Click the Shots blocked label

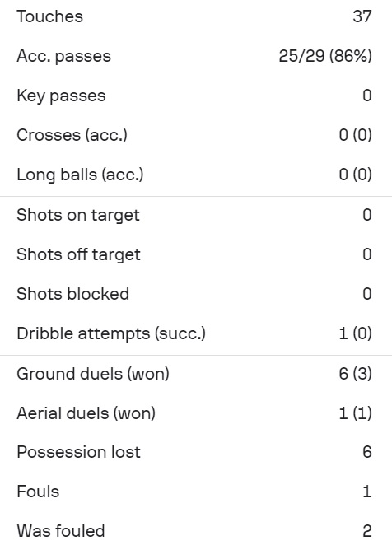72,294
